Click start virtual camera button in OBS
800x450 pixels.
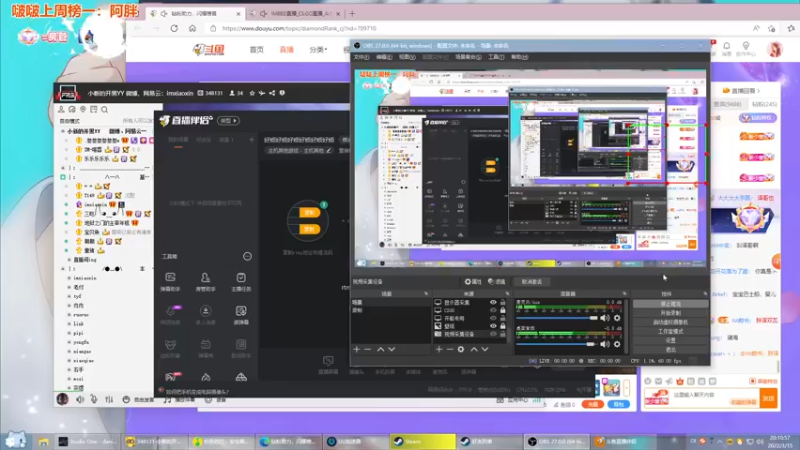[x=670, y=322]
